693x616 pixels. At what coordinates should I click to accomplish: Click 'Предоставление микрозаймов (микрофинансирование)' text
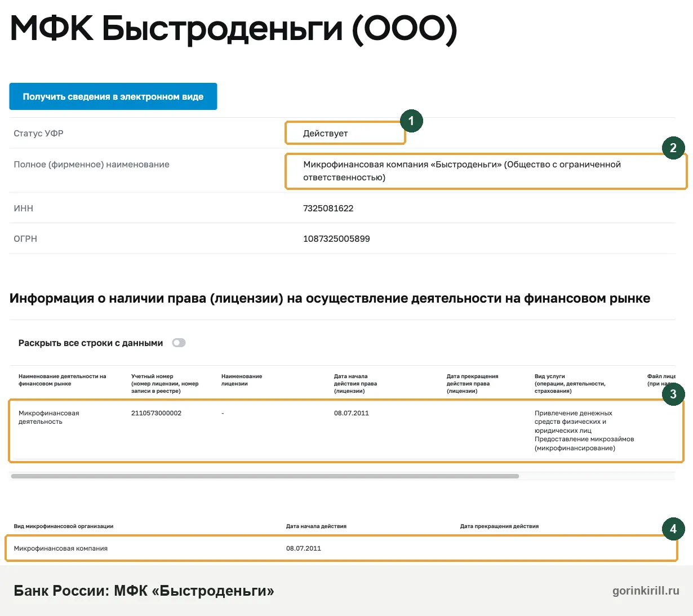(584, 444)
